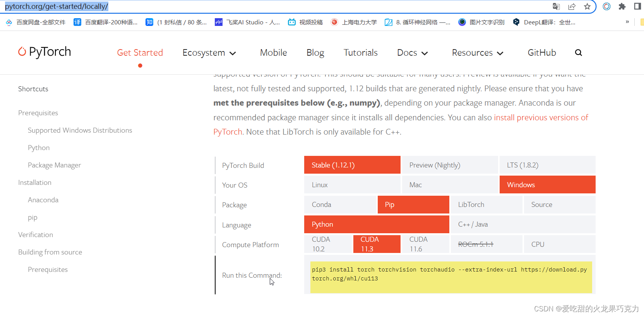Select the LTS (1.8.2) build

(547, 165)
